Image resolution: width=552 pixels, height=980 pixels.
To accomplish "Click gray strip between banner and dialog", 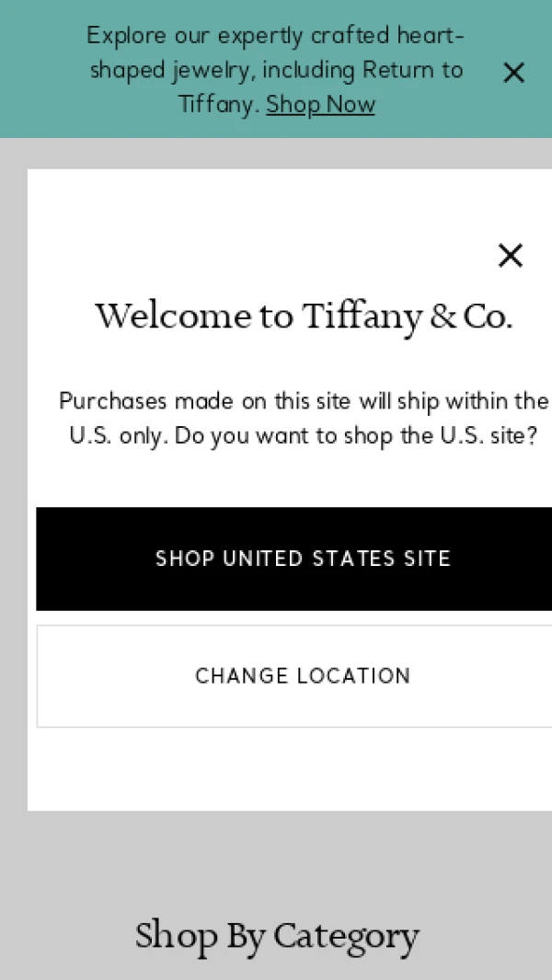I will pyautogui.click(x=276, y=153).
